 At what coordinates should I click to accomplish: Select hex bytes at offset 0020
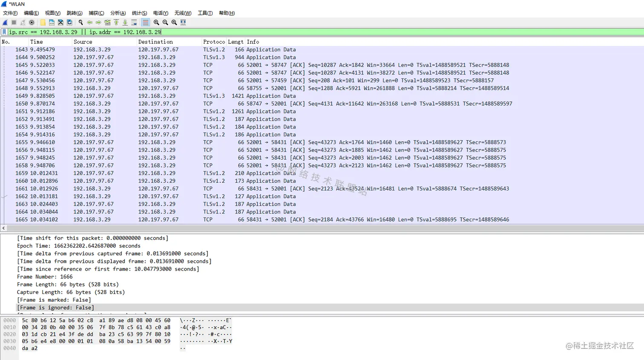[x=96, y=334]
